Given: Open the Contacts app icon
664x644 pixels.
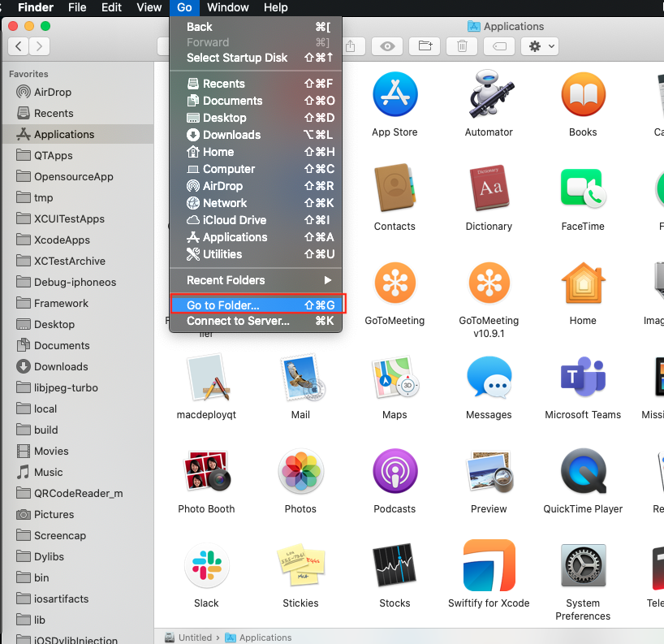Looking at the screenshot, I should click(x=395, y=188).
